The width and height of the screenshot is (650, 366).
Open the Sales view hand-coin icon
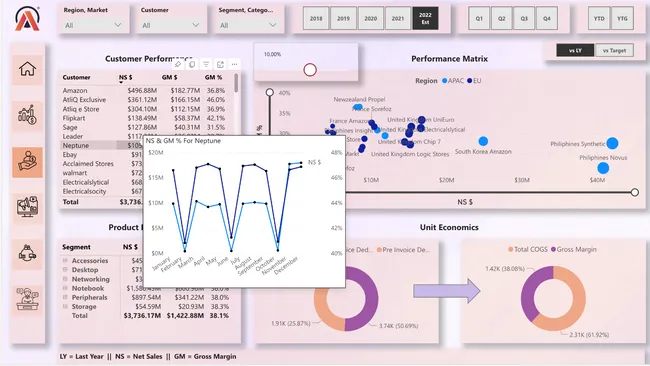pos(27,162)
